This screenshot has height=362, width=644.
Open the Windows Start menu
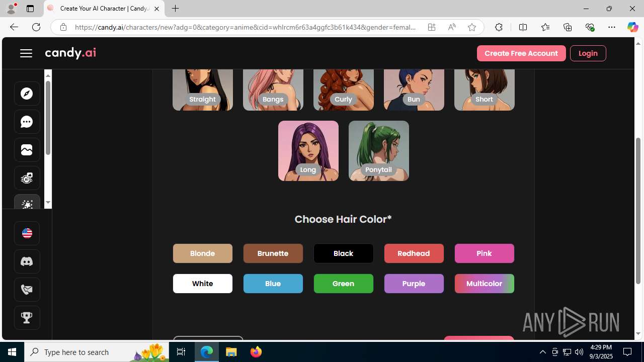point(12,352)
